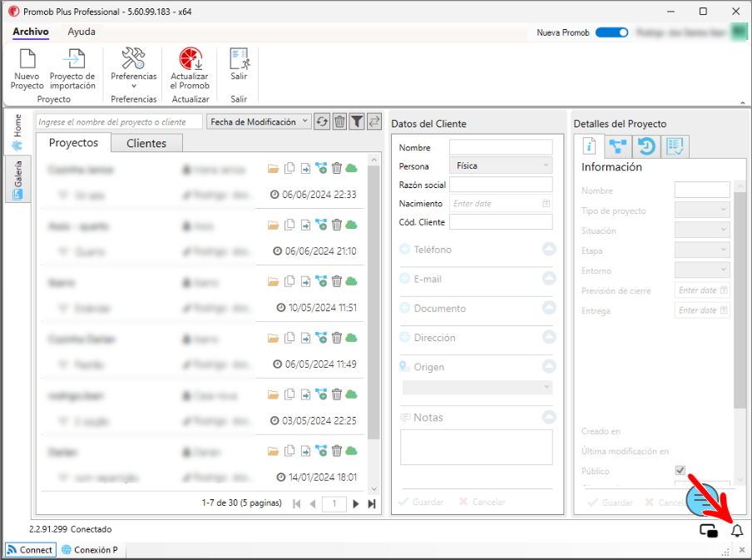This screenshot has width=752, height=560.
Task: Open the project filter funnel
Action: click(x=357, y=121)
